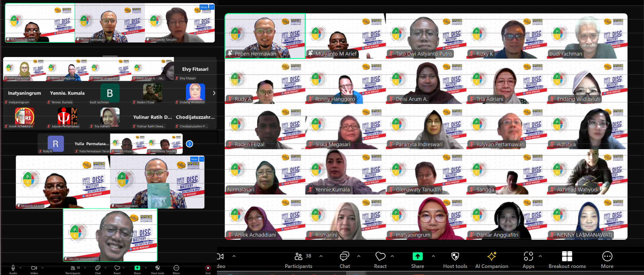Viewport: 644px width, 275px height.
Task: Open the Apps icon in toolbar
Action: tap(528, 257)
